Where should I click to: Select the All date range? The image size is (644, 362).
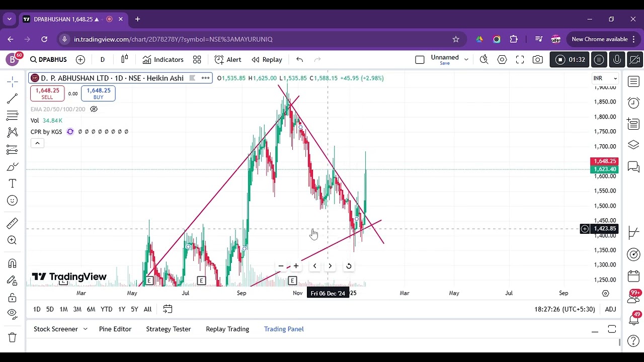pos(147,309)
